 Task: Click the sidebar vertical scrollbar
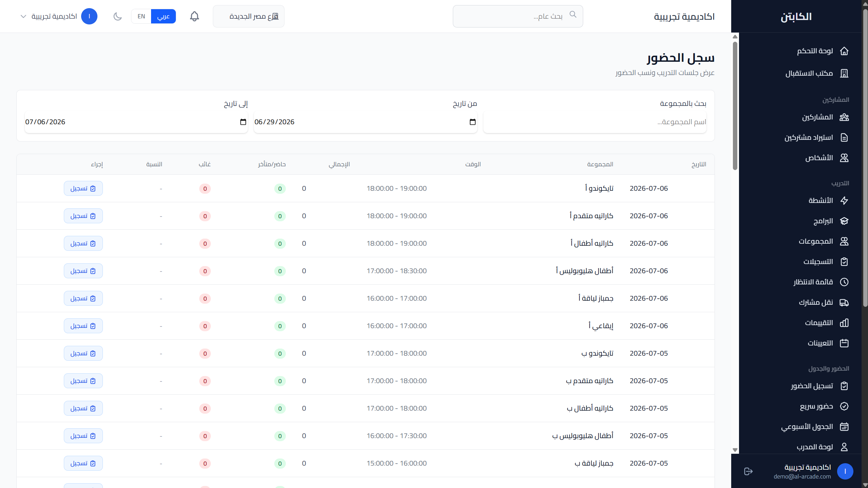click(x=735, y=106)
